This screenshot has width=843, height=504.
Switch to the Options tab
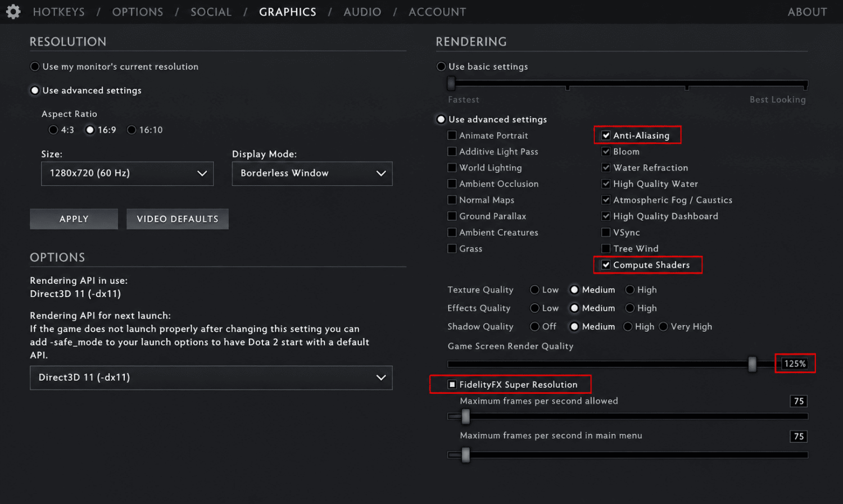coord(138,12)
